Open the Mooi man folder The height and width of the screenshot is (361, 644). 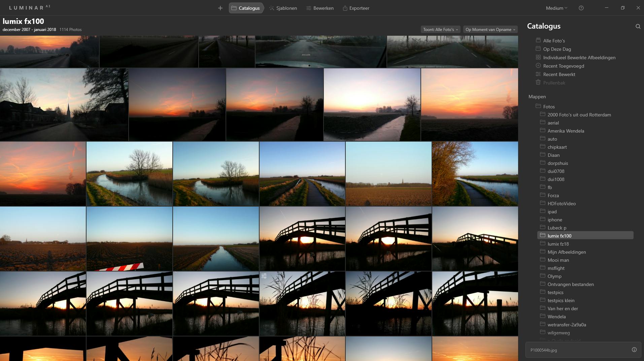click(558, 260)
